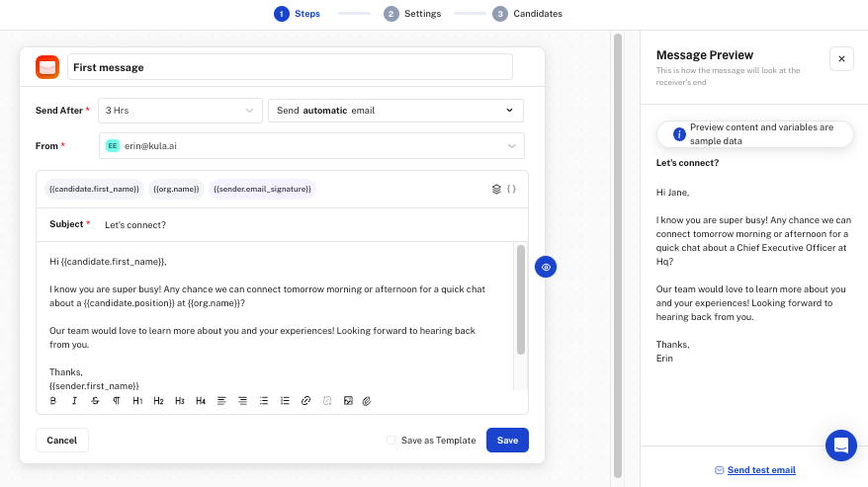Toggle message preview with the eye button
This screenshot has height=487, width=868.
coord(546,267)
